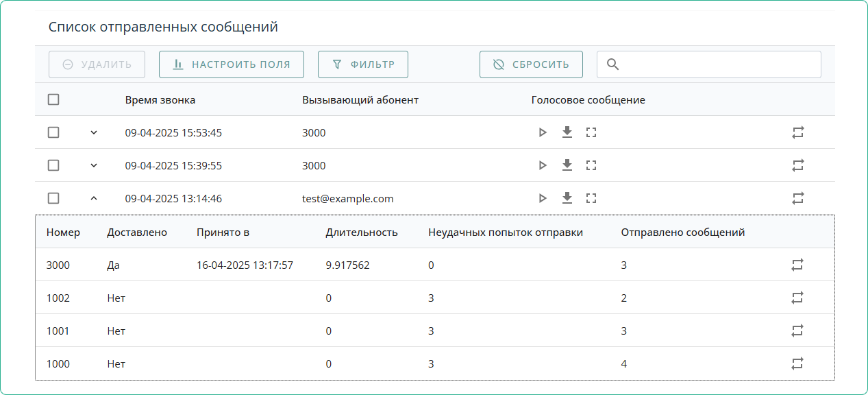Click the Вызывающий абонент column header
This screenshot has height=395, width=868.
coord(360,100)
